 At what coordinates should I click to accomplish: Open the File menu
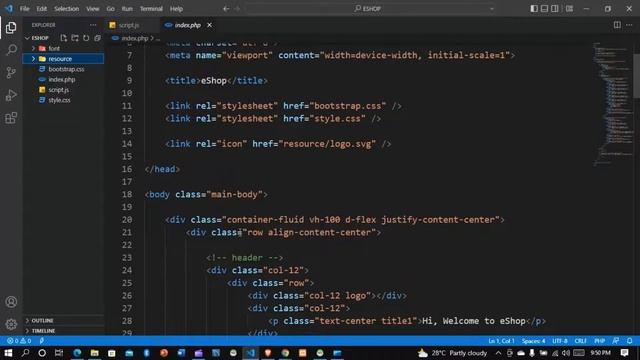point(24,9)
